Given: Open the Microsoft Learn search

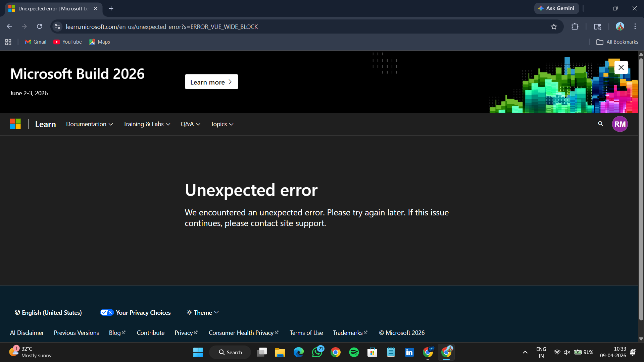Looking at the screenshot, I should (x=600, y=124).
